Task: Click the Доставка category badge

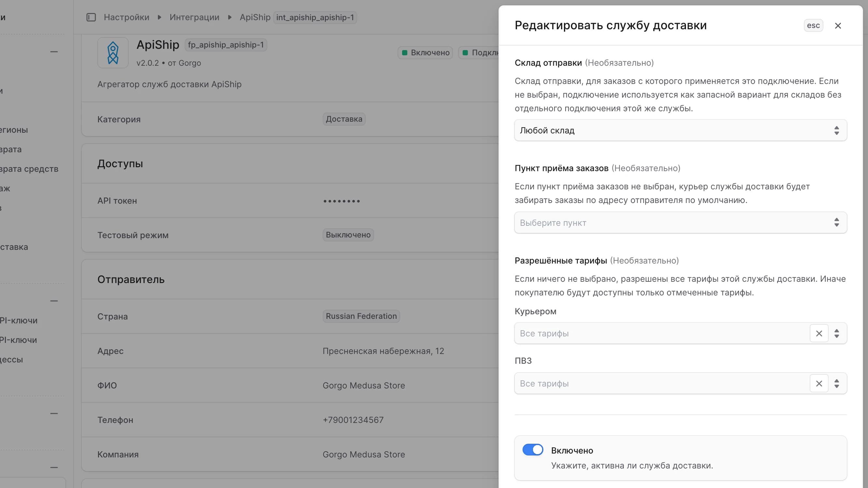Action: click(x=344, y=119)
